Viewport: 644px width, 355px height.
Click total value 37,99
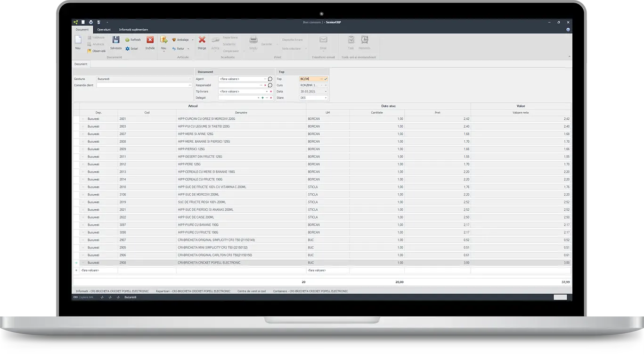[565, 282]
